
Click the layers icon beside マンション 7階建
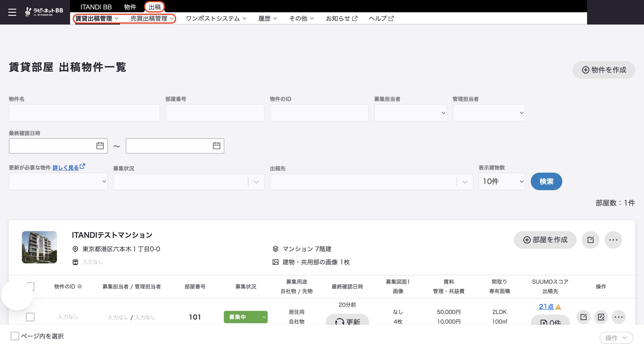275,249
